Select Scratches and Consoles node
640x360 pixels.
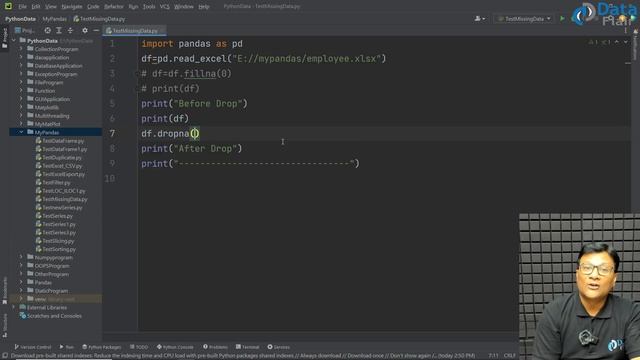[54, 316]
